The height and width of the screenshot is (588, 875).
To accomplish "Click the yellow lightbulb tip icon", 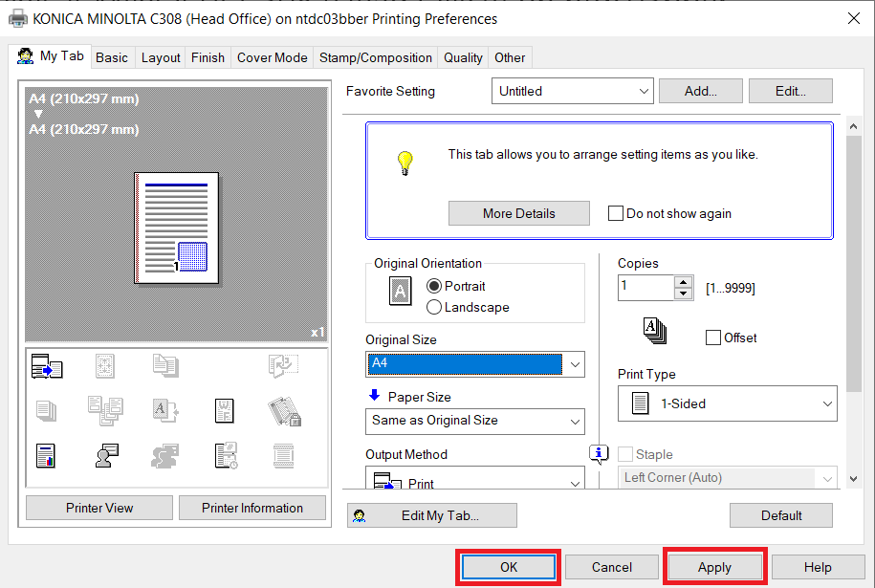I will 405,163.
